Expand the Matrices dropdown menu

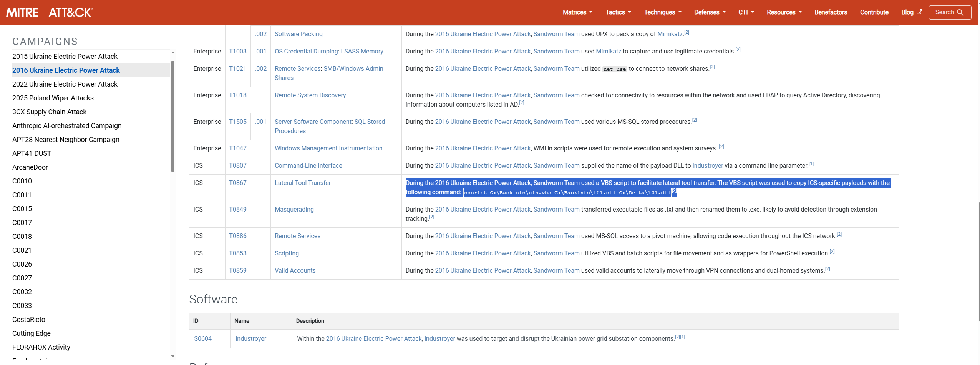click(577, 12)
